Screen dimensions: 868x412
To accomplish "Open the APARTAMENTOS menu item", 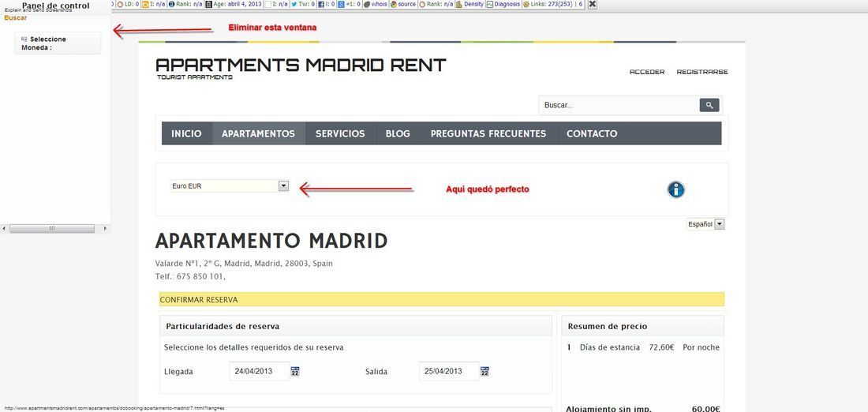I will tap(259, 133).
